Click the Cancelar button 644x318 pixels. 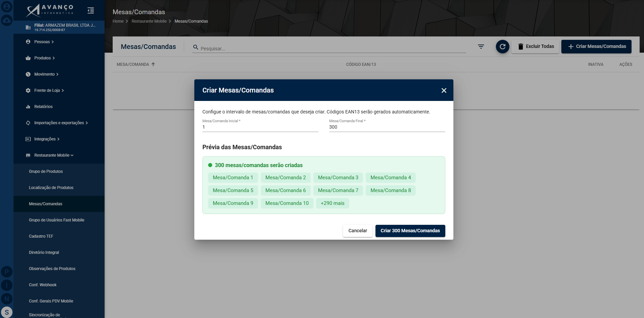(x=358, y=231)
